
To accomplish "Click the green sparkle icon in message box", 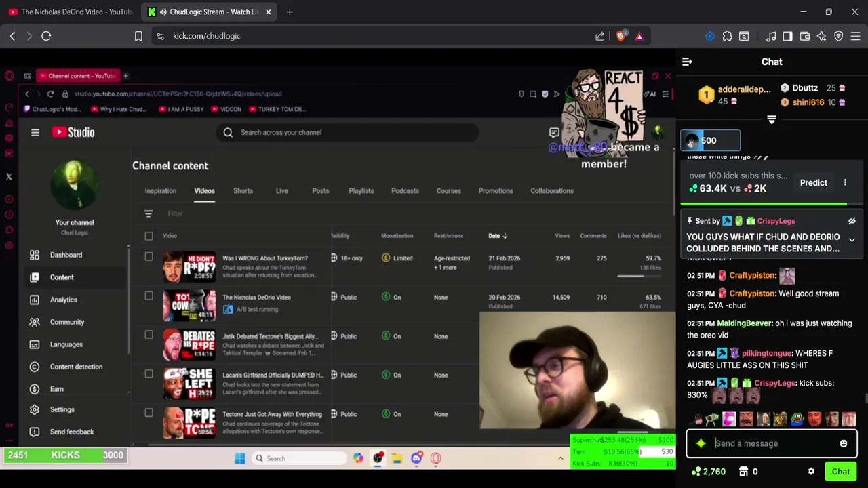I will click(701, 443).
